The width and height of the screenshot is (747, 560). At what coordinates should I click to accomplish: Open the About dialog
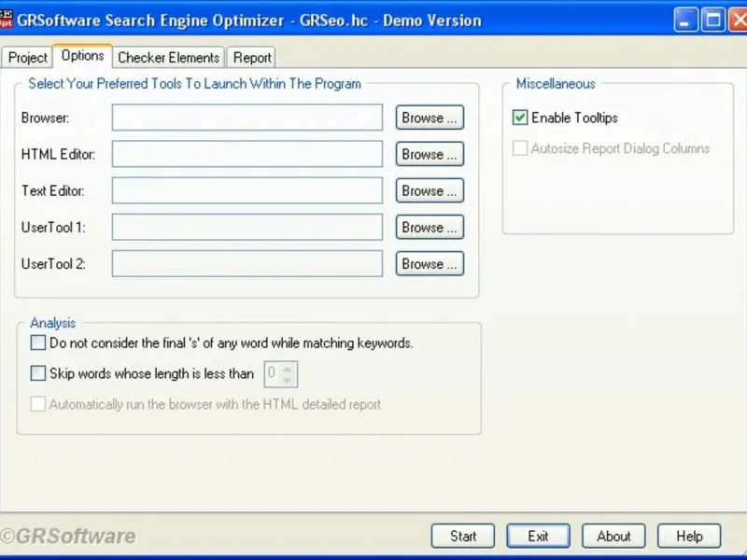[x=613, y=536]
